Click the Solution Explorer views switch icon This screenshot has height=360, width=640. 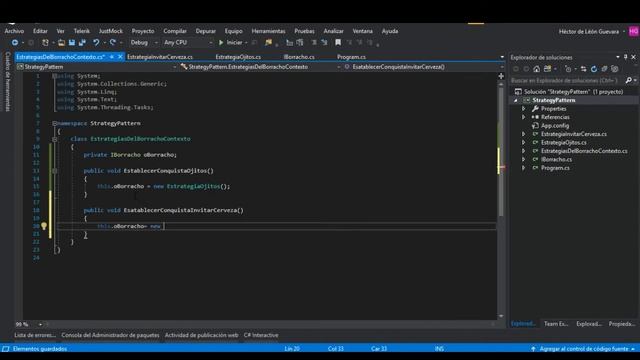547,69
